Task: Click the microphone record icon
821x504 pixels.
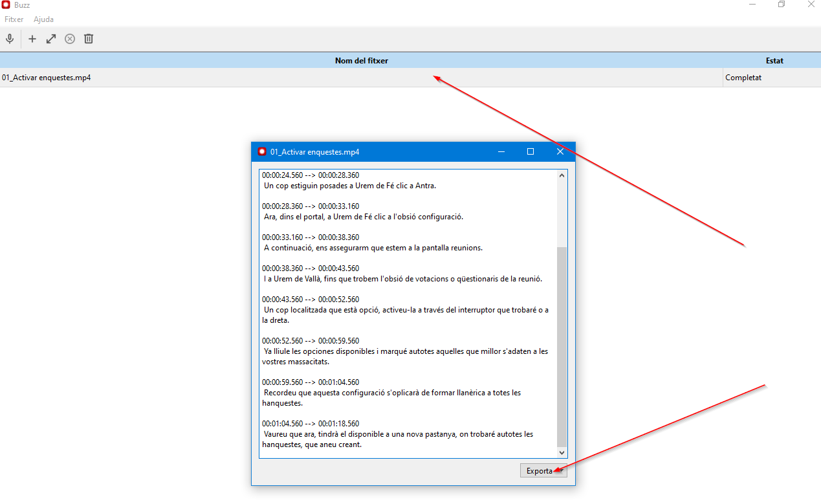Action: point(10,39)
